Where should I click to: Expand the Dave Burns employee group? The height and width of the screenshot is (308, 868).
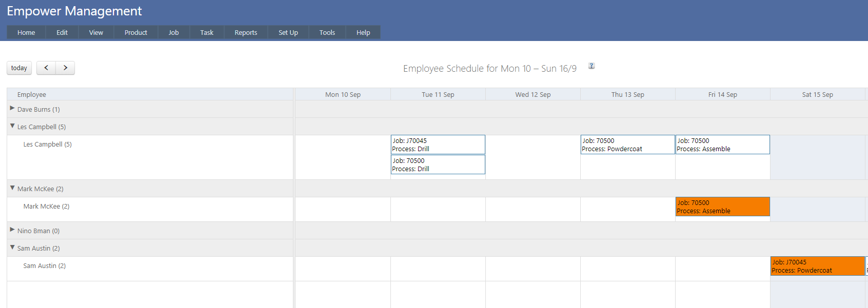(12, 108)
